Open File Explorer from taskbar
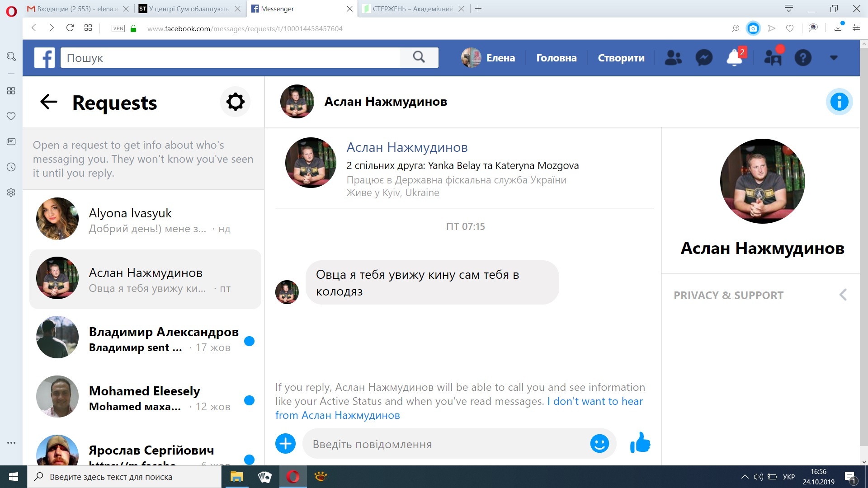The height and width of the screenshot is (488, 868). tap(236, 477)
